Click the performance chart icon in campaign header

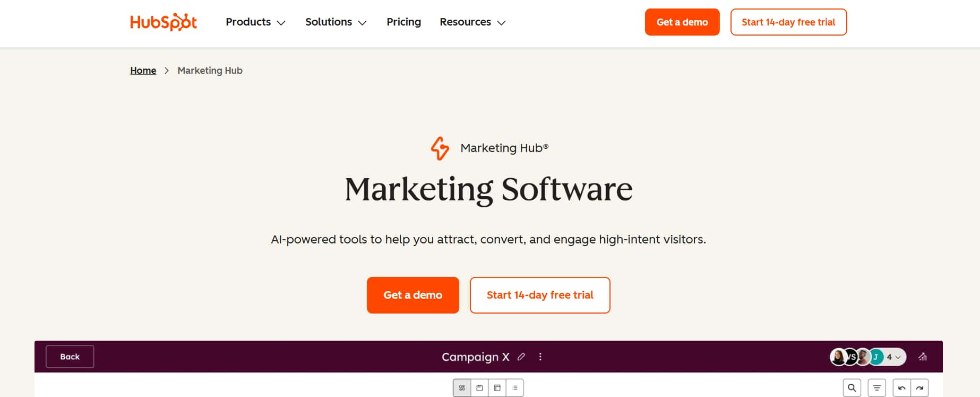(x=922, y=357)
